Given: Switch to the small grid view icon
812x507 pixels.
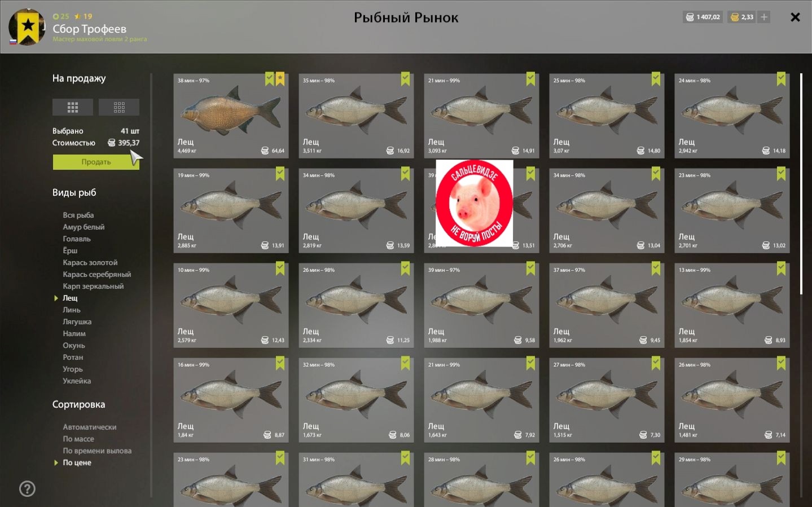Looking at the screenshot, I should [119, 107].
